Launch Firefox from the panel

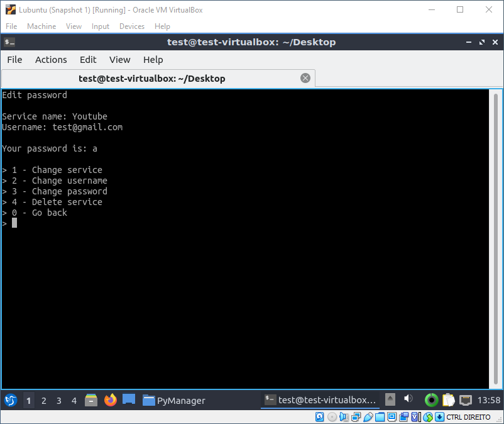[x=111, y=400]
